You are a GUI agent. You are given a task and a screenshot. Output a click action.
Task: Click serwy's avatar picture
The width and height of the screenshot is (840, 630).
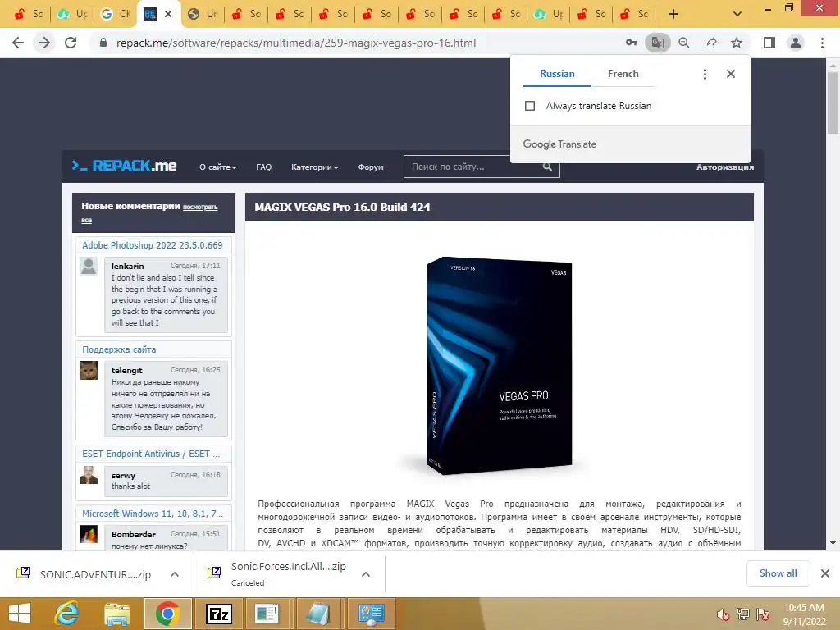click(x=89, y=475)
